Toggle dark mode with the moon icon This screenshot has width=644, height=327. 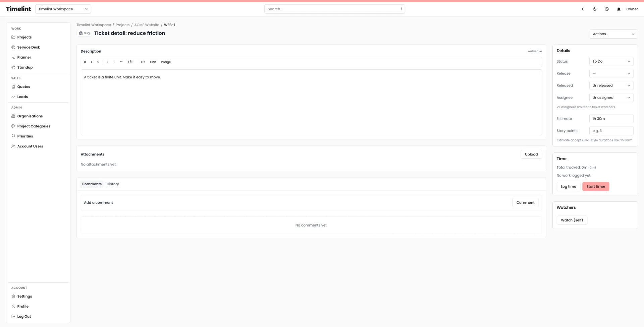594,9
